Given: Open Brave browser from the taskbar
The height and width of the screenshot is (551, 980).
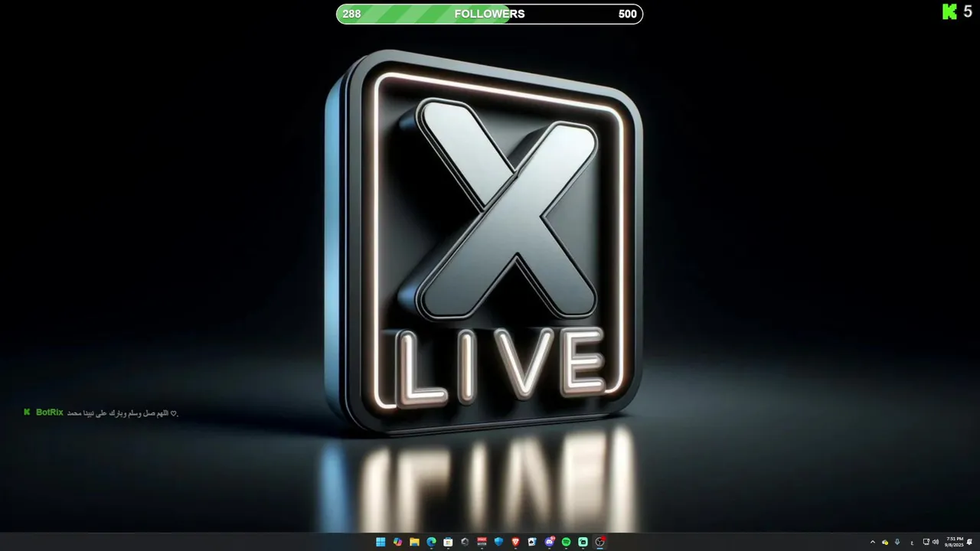Looking at the screenshot, I should click(x=515, y=542).
